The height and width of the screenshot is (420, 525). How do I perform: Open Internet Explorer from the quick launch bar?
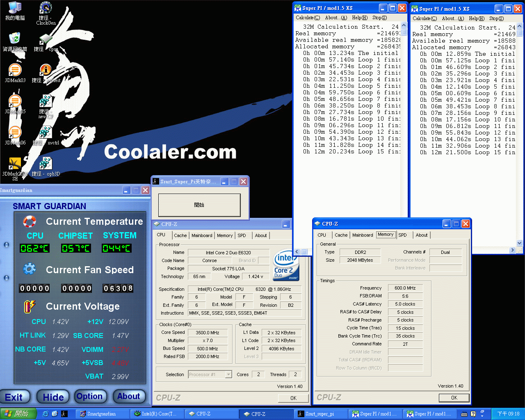pyautogui.click(x=45, y=414)
